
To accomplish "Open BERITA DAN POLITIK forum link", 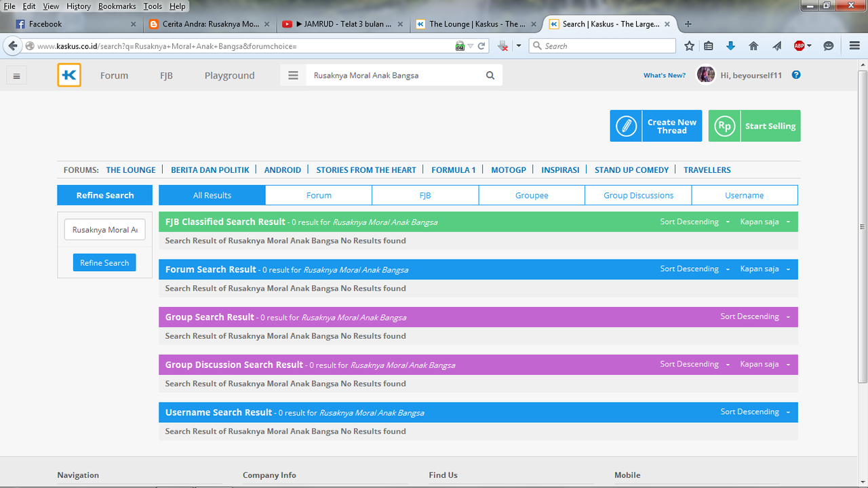I will [x=210, y=170].
